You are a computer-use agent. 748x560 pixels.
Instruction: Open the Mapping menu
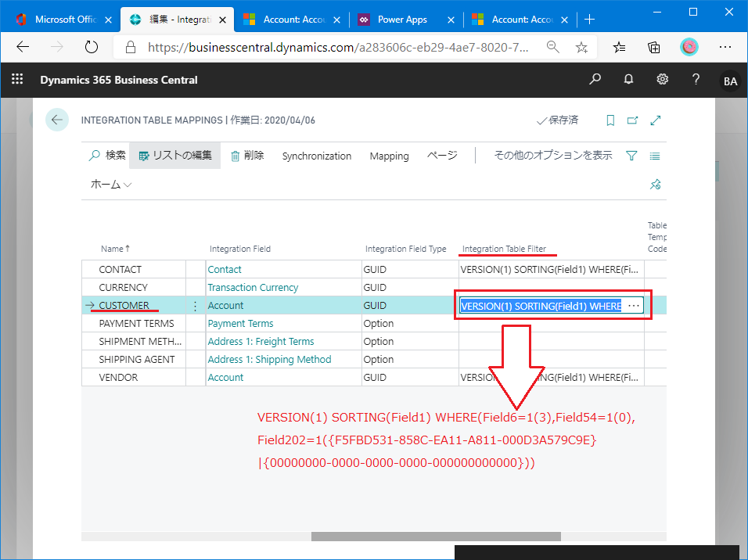[x=390, y=156]
